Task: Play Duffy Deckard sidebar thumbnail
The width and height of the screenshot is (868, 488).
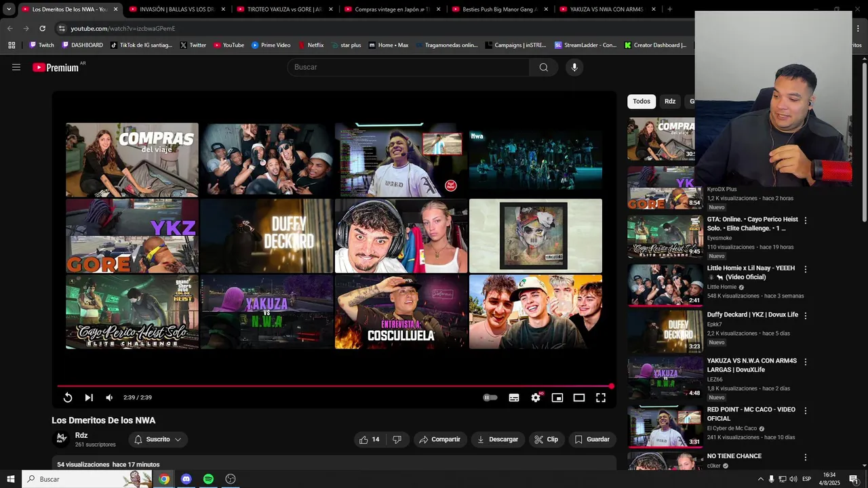Action: coord(665,331)
